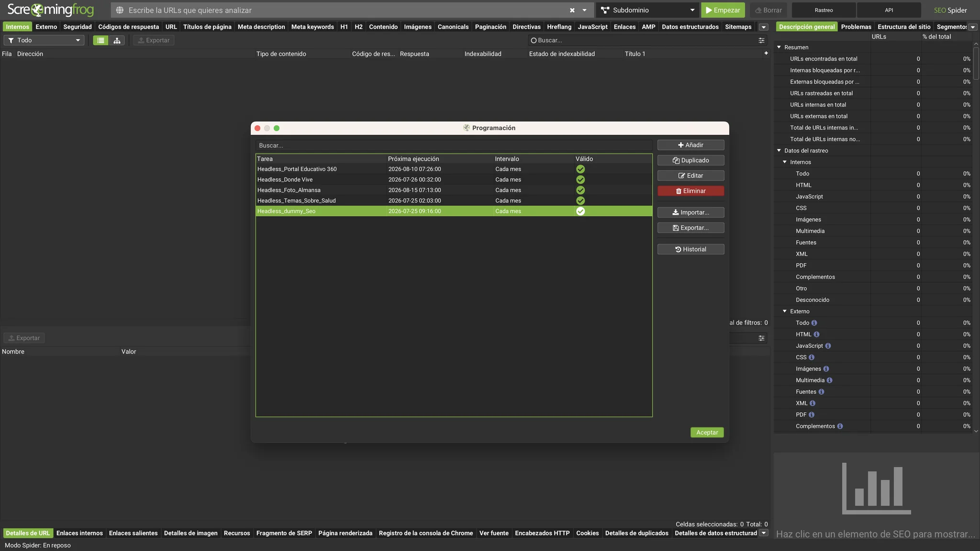Viewport: 980px width, 551px height.
Task: Click Editar button in Programación dialog
Action: click(690, 176)
